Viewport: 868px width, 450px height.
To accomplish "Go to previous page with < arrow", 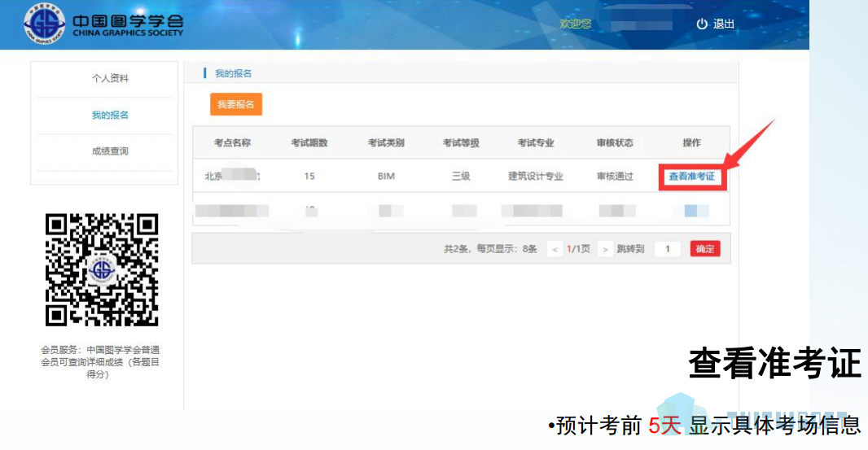I will click(x=555, y=249).
